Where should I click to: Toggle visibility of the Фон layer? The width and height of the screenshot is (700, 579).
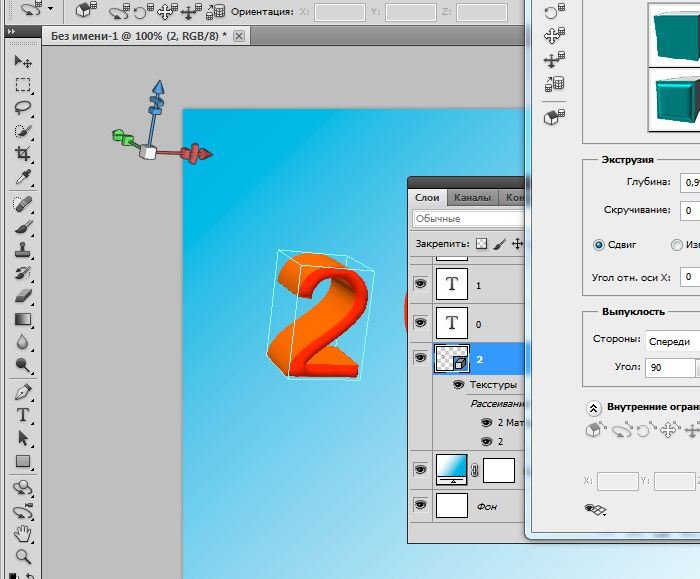coord(420,506)
